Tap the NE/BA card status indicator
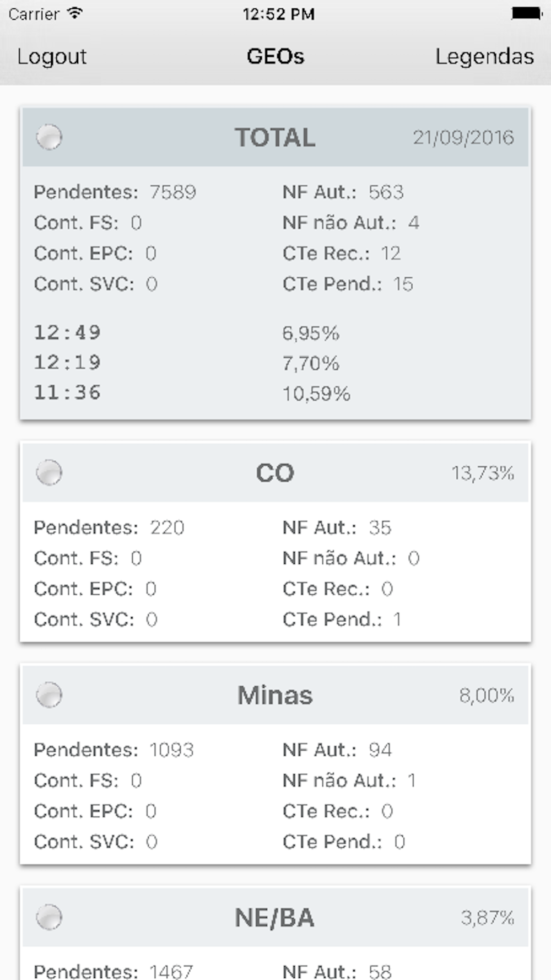The width and height of the screenshot is (551, 980). [49, 917]
